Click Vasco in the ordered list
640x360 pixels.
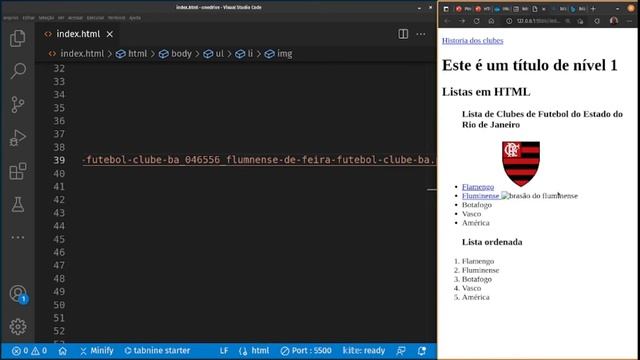pos(471,288)
